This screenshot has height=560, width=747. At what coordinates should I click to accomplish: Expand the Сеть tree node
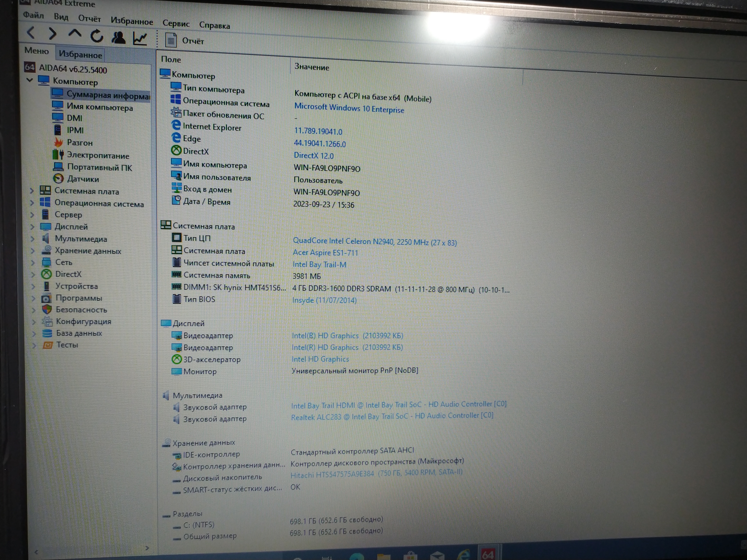[33, 263]
